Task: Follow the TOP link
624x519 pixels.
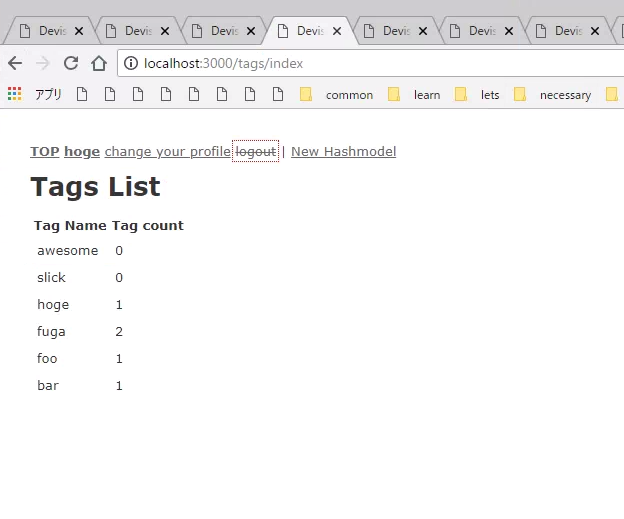Action: pos(45,152)
